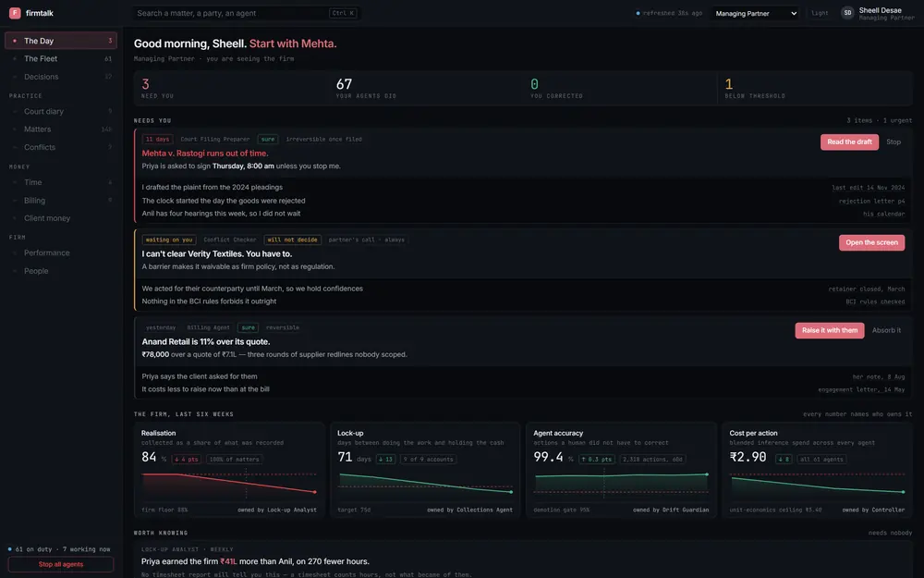Open the his calendar source
Viewport: 924px width, 578px height.
(883, 215)
